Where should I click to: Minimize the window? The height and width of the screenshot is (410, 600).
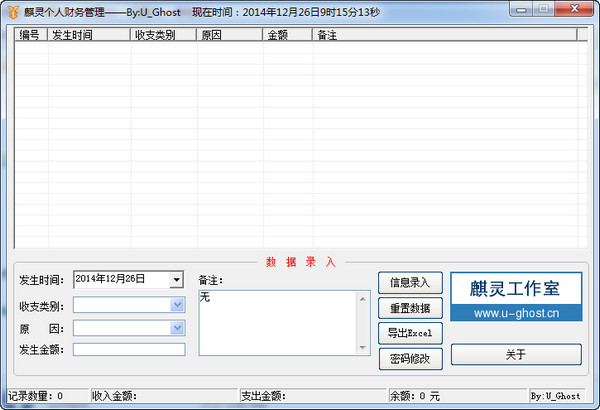521,9
